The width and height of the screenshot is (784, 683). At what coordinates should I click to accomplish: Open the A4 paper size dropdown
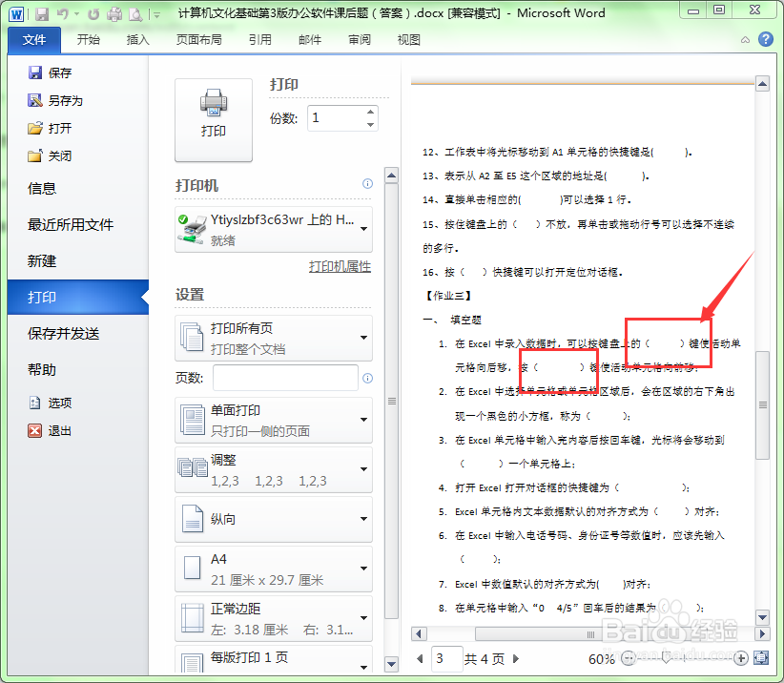point(274,569)
